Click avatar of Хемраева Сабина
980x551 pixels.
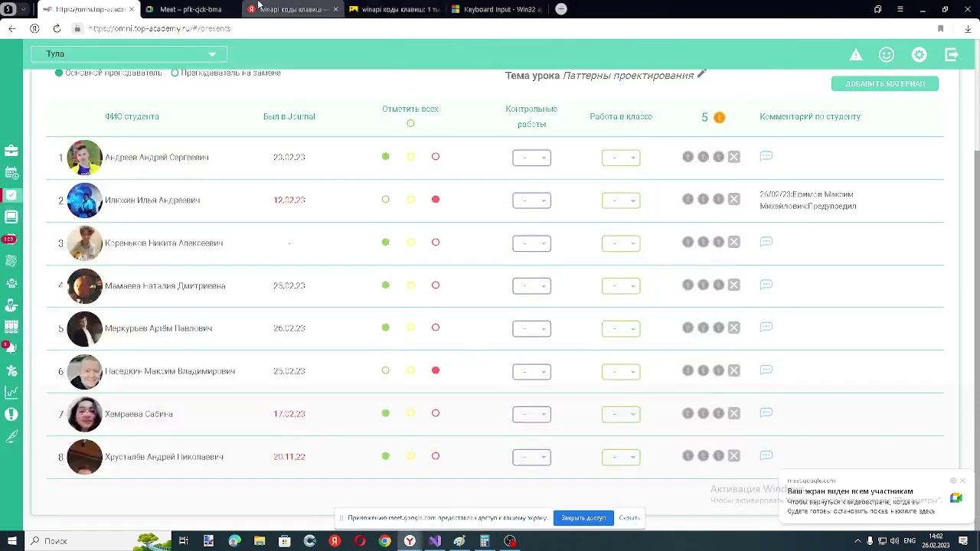tap(84, 414)
